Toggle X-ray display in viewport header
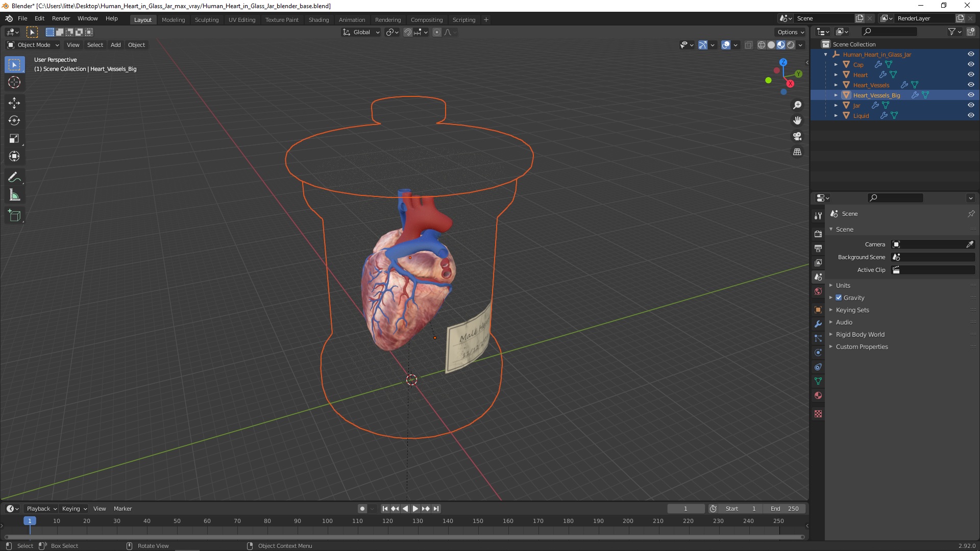This screenshot has height=551, width=980. pyautogui.click(x=748, y=45)
